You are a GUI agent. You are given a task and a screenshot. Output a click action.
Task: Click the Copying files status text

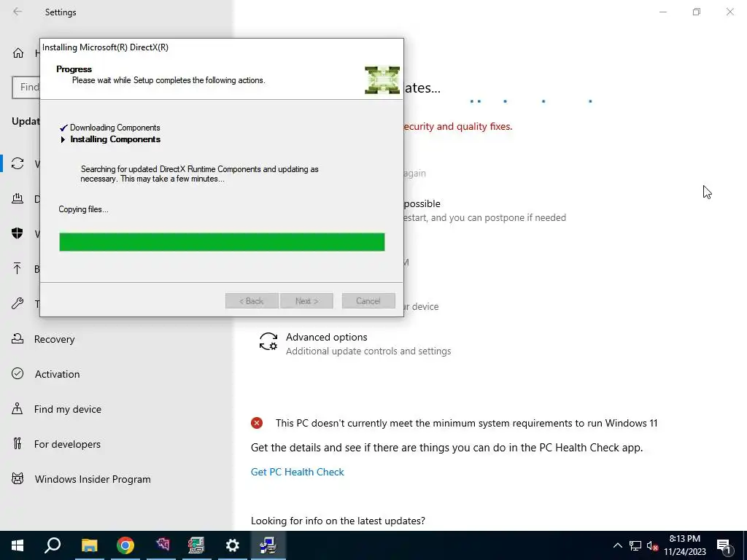coord(83,209)
